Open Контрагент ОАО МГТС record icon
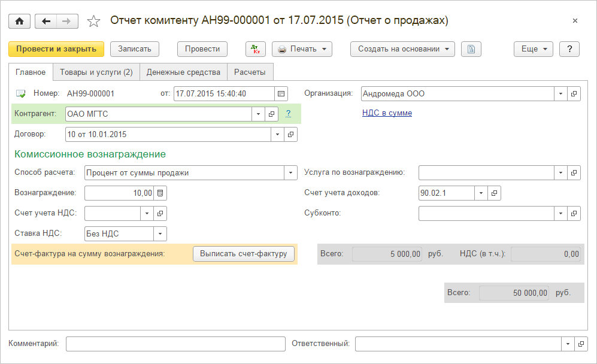Image resolution: width=597 pixels, height=364 pixels. pyautogui.click(x=271, y=114)
